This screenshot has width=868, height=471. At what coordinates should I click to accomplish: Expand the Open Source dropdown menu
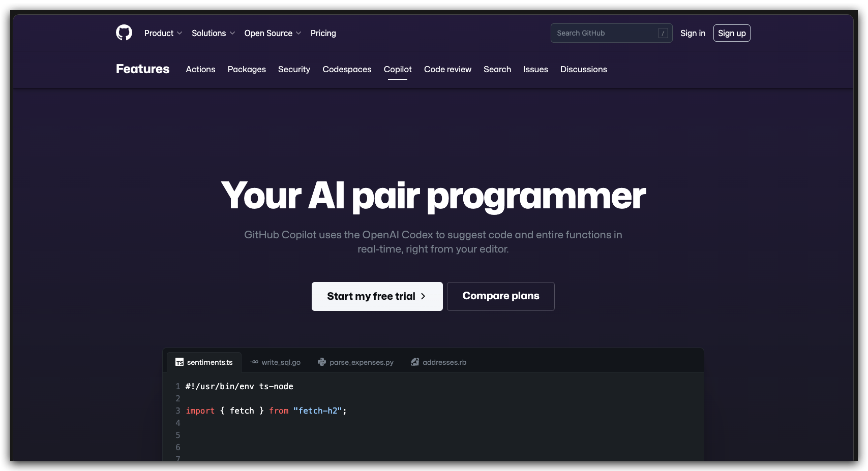point(273,33)
